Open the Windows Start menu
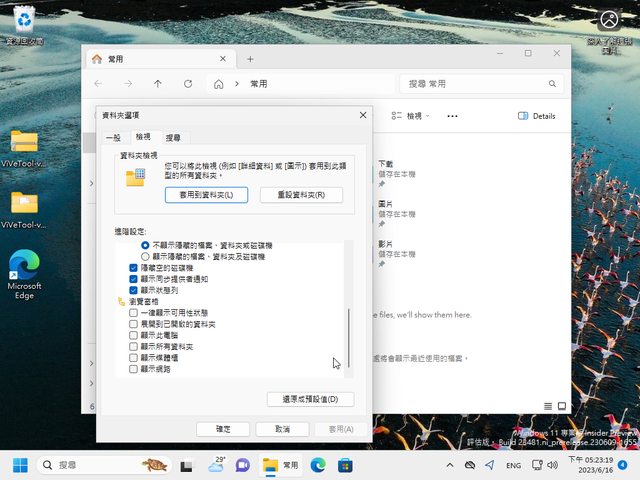640x480 pixels. pos(20,465)
